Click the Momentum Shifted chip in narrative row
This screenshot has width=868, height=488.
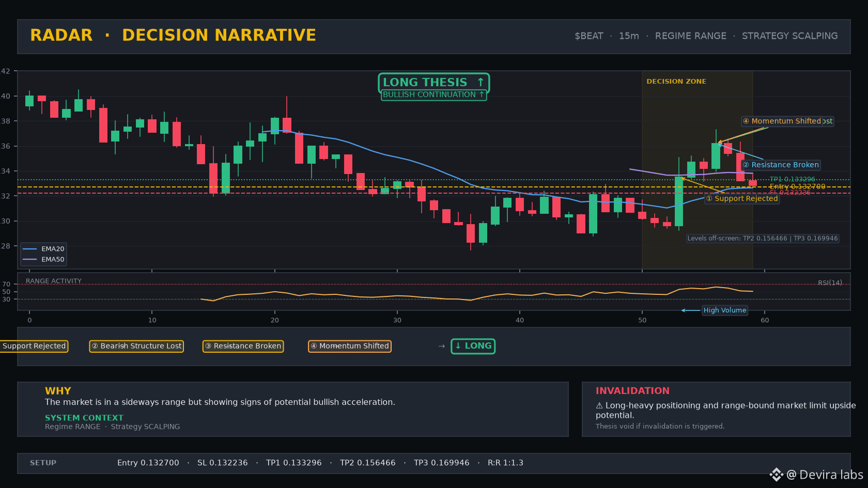350,346
